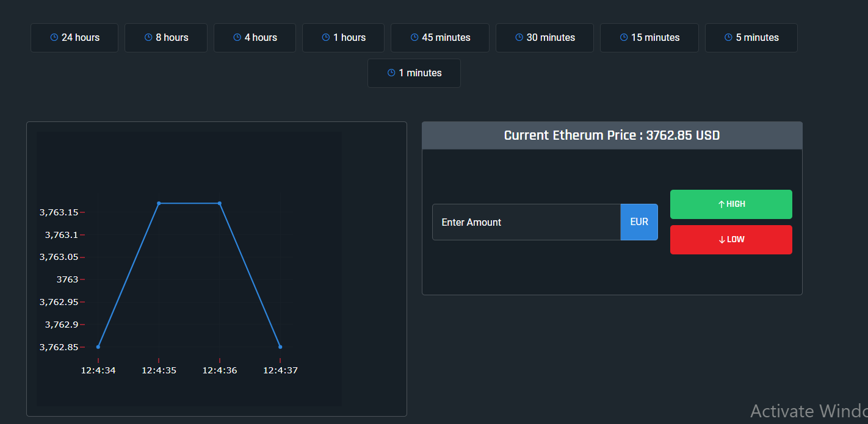
Task: Click the 3763 y-axis label
Action: 68,279
